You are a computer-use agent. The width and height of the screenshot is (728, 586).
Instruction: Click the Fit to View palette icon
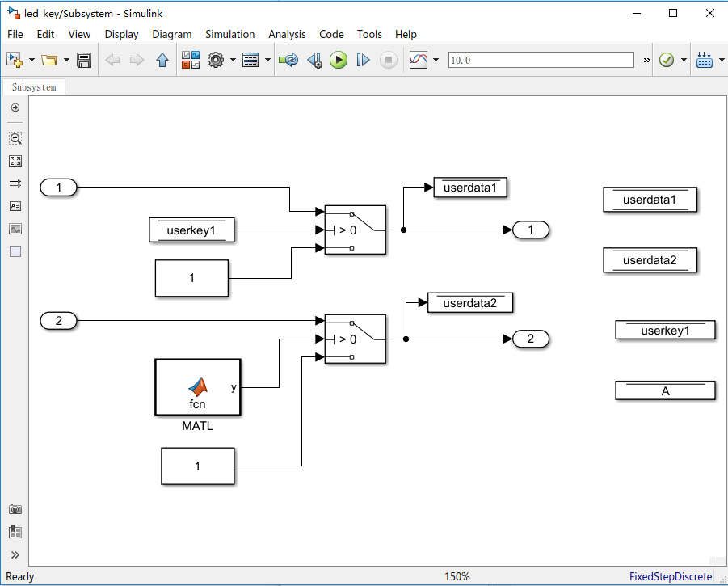coord(15,161)
